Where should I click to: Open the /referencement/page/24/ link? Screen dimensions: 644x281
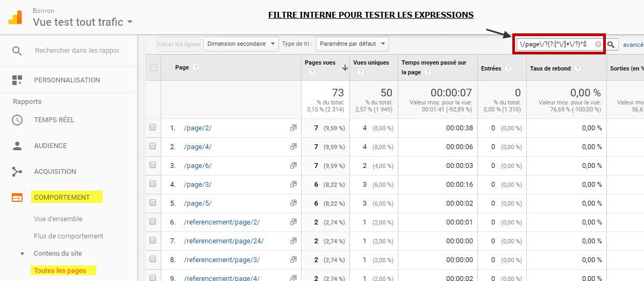coord(224,241)
